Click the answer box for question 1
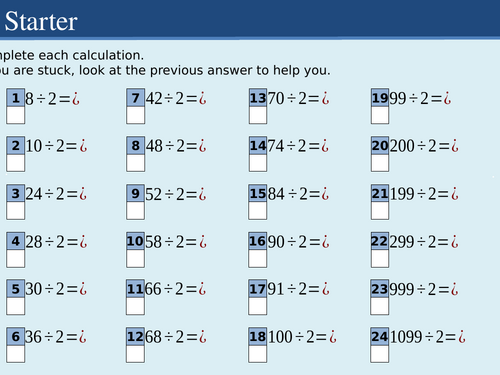The width and height of the screenshot is (500, 375). [x=16, y=115]
